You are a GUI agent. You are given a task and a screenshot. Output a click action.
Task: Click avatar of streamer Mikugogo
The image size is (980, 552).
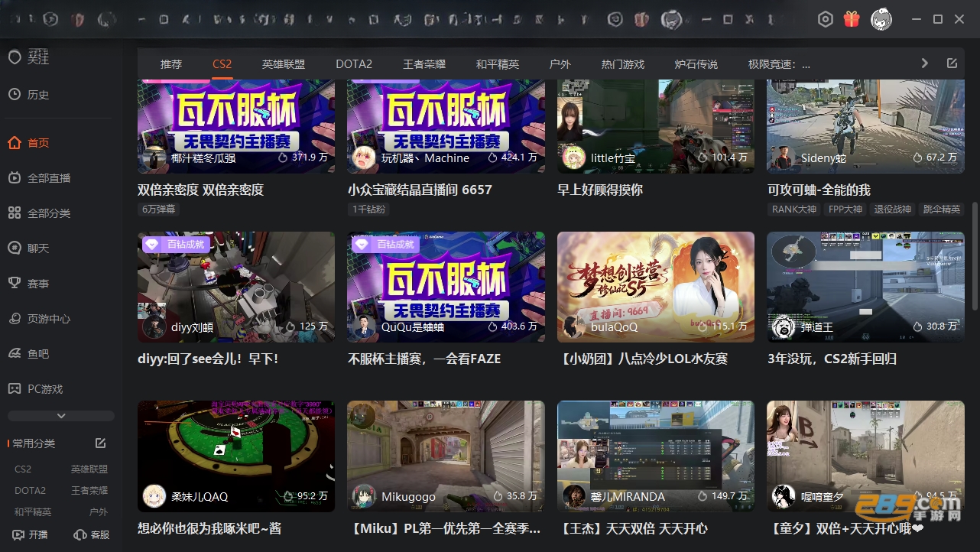point(364,496)
